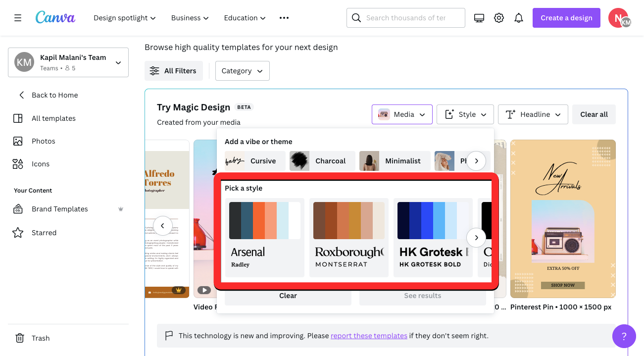Image resolution: width=644 pixels, height=356 pixels.
Task: Select the Cursive vibe chip
Action: (x=255, y=161)
